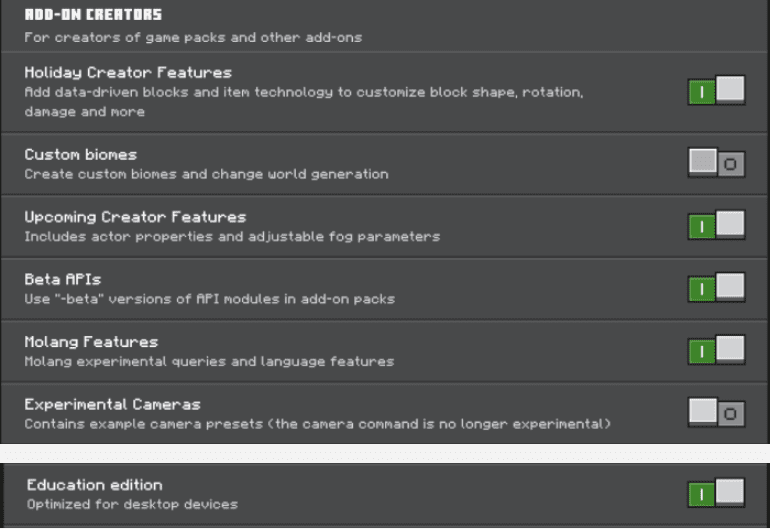Image resolution: width=770 pixels, height=529 pixels.
Task: Click the Add-On Creators section heading
Action: [93, 15]
